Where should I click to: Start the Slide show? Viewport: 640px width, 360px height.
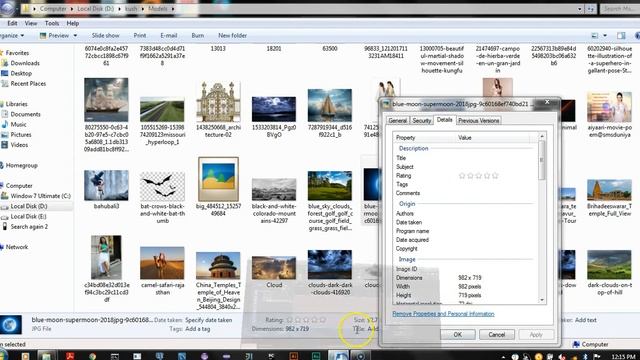click(105, 36)
